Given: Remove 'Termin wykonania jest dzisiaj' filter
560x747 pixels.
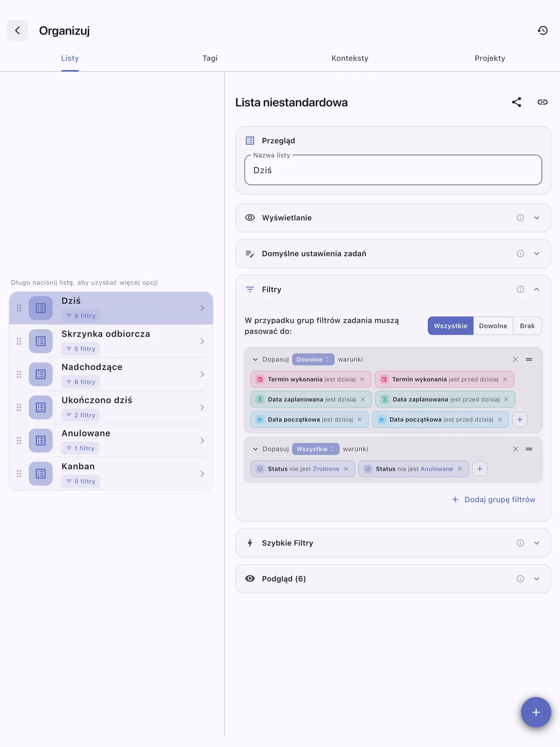Looking at the screenshot, I should click(x=362, y=380).
